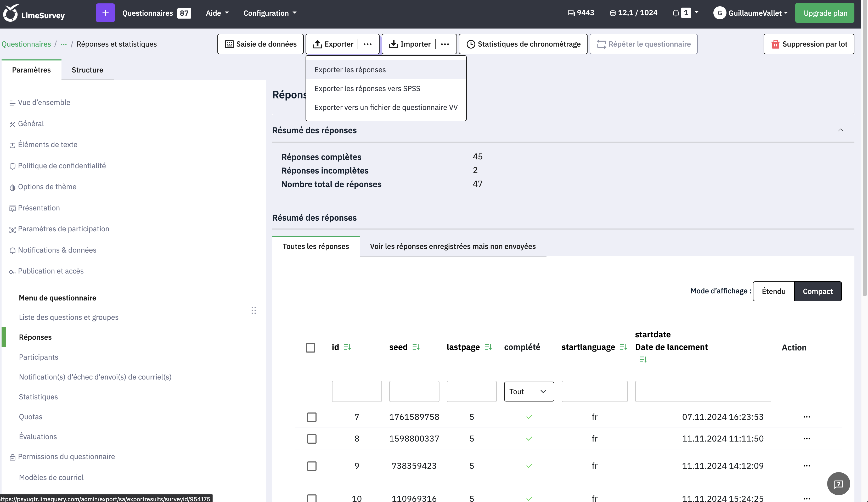Click Suppression par lot button
The width and height of the screenshot is (868, 502).
(x=809, y=44)
